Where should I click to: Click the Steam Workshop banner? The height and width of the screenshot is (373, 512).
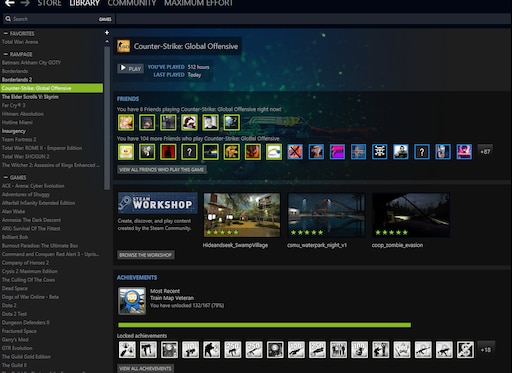158,203
